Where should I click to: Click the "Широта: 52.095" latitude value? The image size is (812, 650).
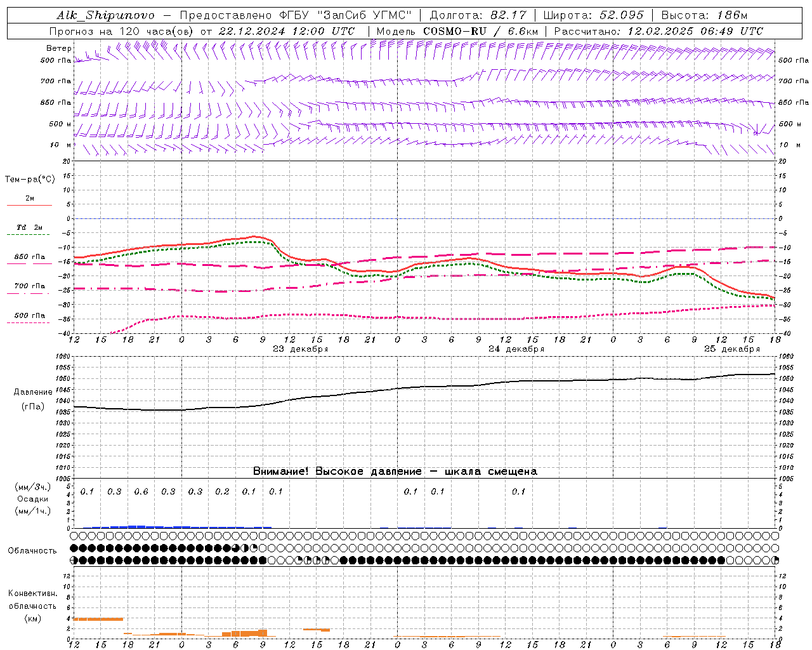point(594,15)
